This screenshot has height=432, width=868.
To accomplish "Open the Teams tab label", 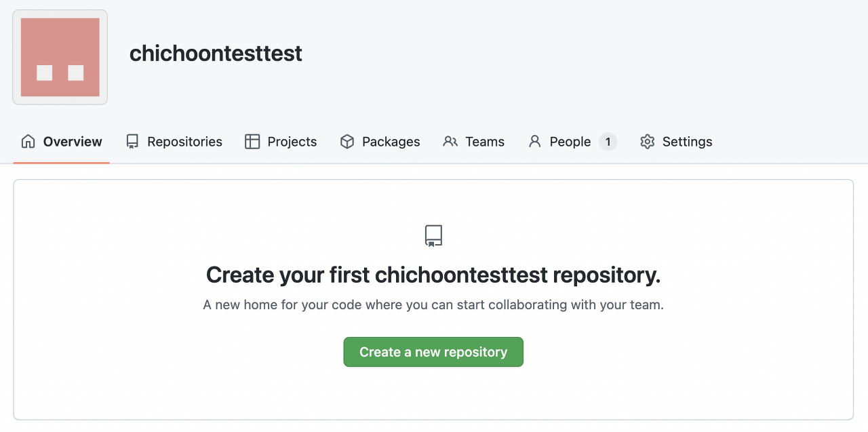I will pos(485,142).
